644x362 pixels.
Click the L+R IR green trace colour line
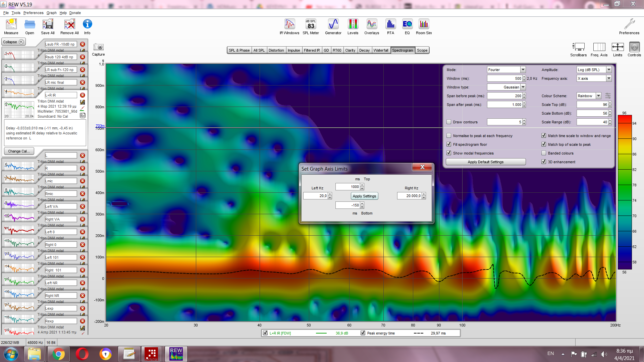tap(321, 333)
